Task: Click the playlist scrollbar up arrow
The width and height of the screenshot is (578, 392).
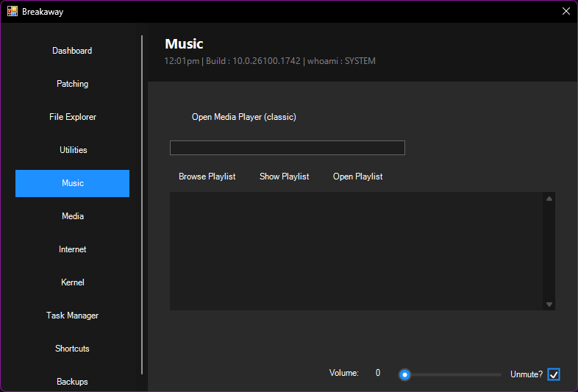Action: [549, 199]
